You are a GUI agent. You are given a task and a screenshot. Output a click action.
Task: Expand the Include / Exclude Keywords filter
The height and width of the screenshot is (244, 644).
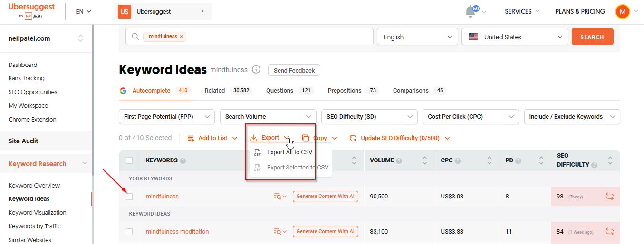pos(572,116)
